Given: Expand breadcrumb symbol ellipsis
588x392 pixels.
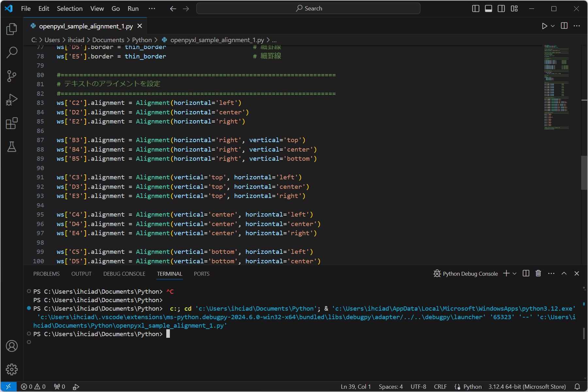Looking at the screenshot, I should tap(274, 40).
